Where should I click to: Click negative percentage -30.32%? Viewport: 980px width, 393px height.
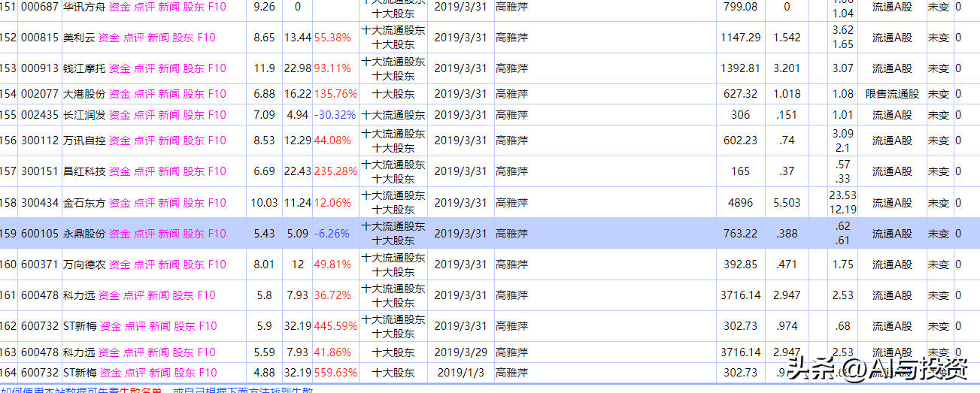335,114
